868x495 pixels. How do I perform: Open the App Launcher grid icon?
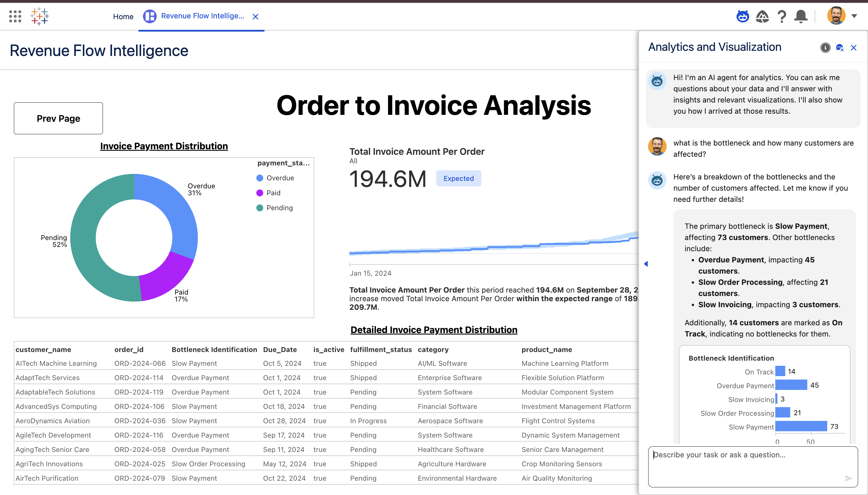pos(15,16)
